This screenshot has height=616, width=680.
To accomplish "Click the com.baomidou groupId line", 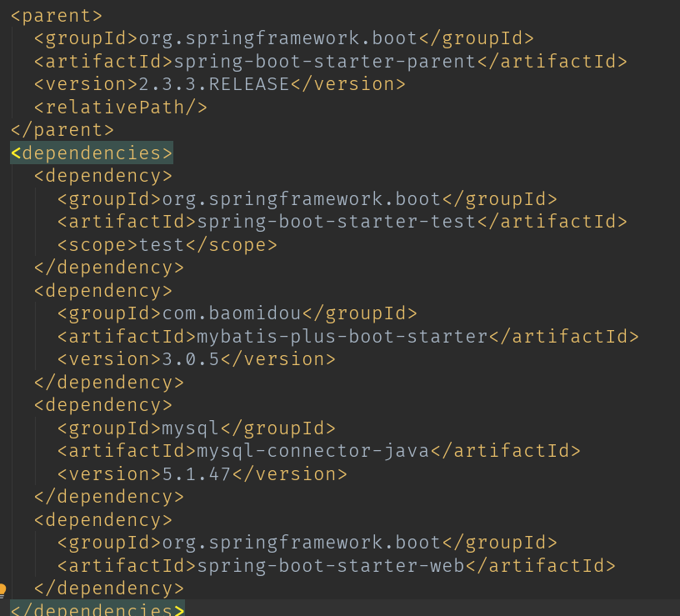I will tap(237, 313).
